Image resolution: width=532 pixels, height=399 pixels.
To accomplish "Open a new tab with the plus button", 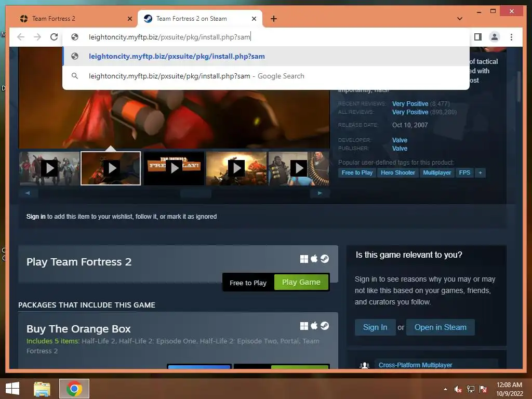I will pyautogui.click(x=274, y=19).
